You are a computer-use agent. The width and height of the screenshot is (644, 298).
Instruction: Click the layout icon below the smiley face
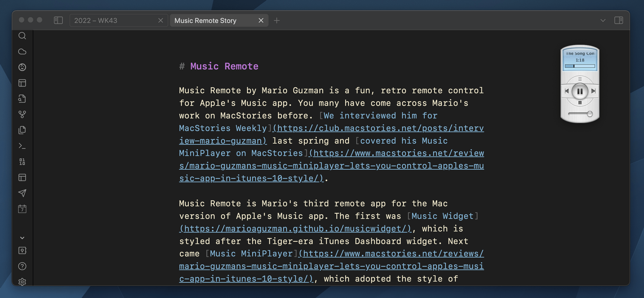(22, 83)
